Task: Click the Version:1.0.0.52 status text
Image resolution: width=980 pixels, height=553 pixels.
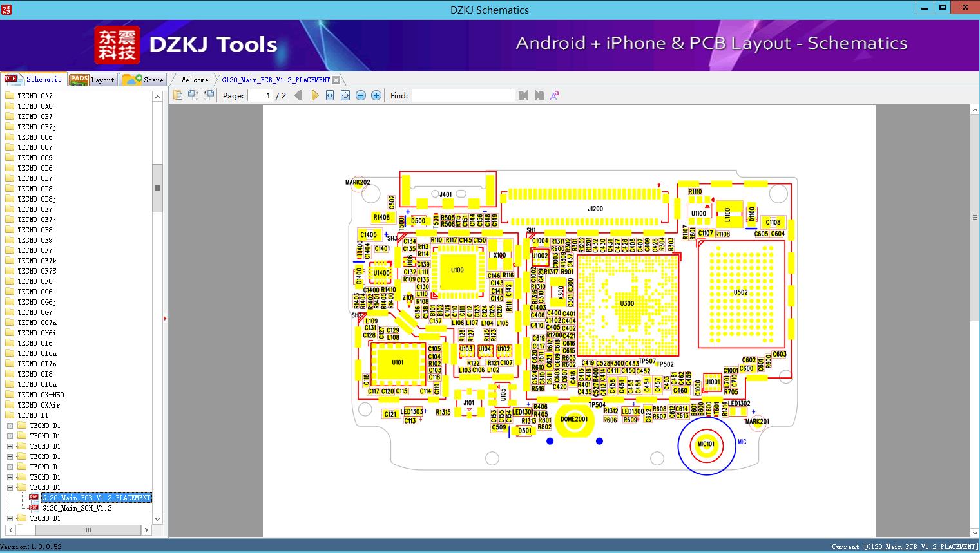Action: 31,547
